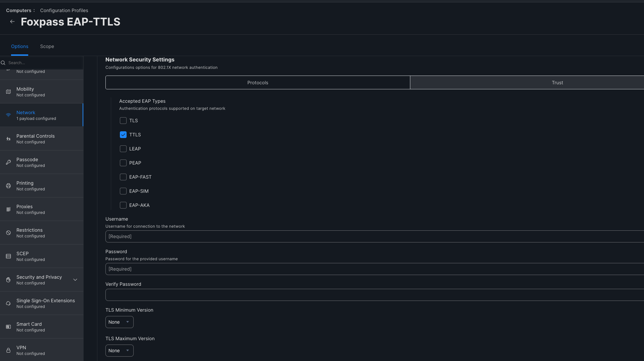
Task: Open the Computers breadcrumb link
Action: coord(18,10)
